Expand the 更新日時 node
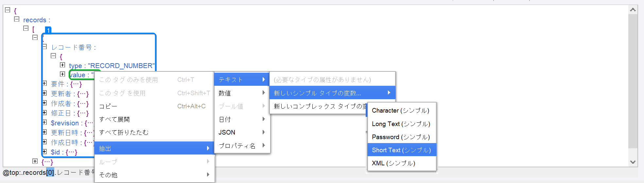 [45, 132]
